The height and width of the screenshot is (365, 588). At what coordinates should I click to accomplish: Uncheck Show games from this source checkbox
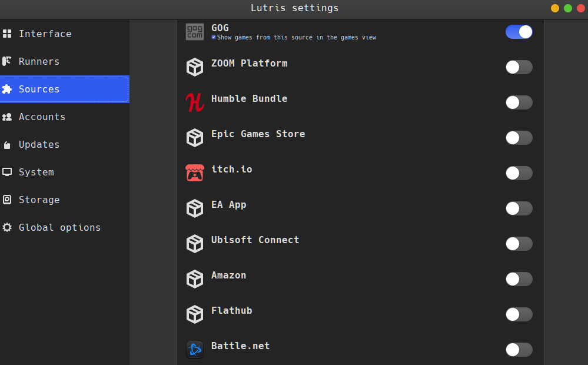coord(214,37)
